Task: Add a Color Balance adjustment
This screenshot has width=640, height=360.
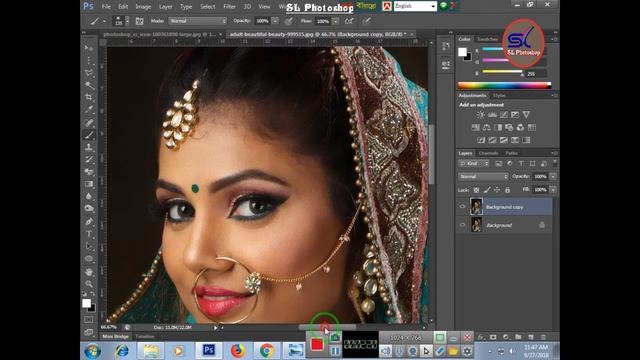Action: click(x=487, y=127)
